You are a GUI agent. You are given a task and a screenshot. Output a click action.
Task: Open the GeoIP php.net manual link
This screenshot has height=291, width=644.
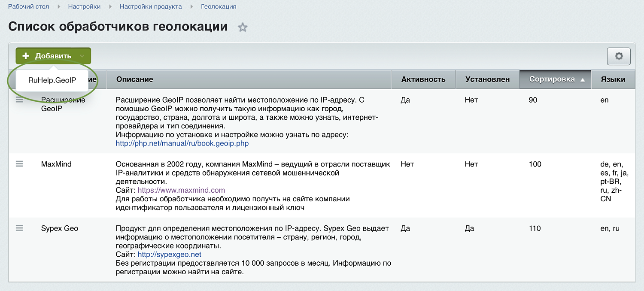[x=182, y=143]
